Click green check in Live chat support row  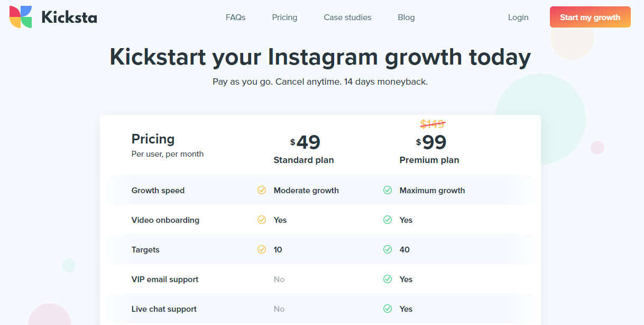[388, 309]
